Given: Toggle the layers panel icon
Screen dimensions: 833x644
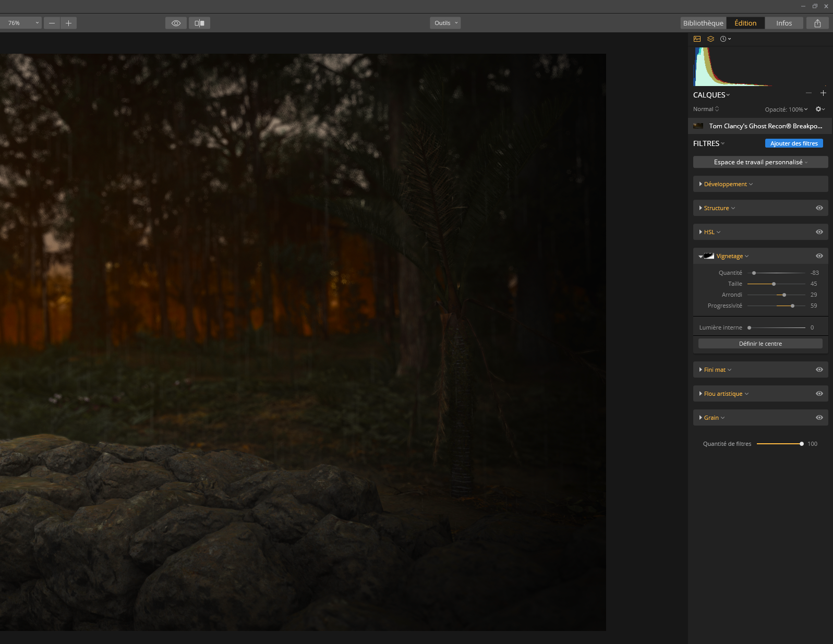Looking at the screenshot, I should (x=710, y=39).
